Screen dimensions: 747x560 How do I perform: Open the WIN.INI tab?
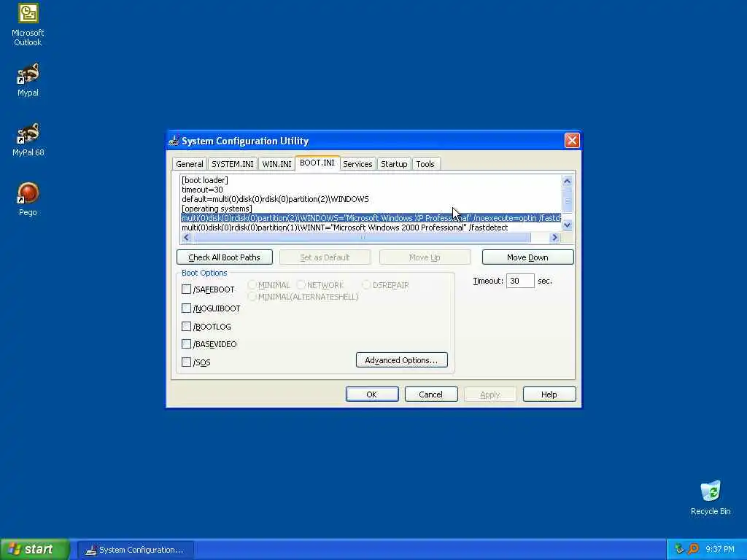pos(276,164)
